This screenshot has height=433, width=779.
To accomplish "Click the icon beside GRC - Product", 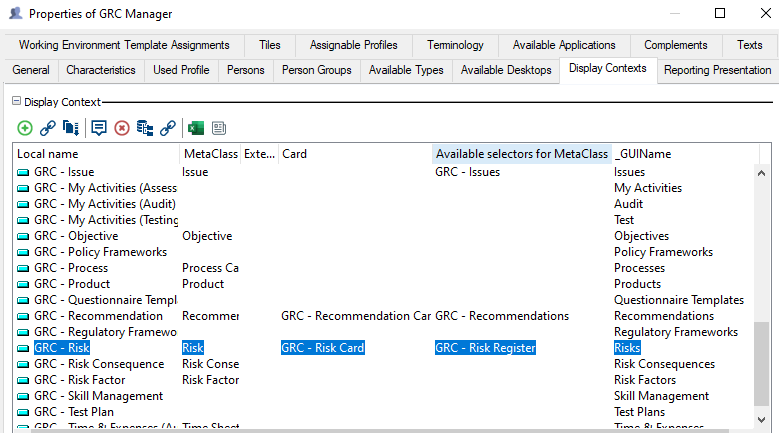I will click(23, 284).
